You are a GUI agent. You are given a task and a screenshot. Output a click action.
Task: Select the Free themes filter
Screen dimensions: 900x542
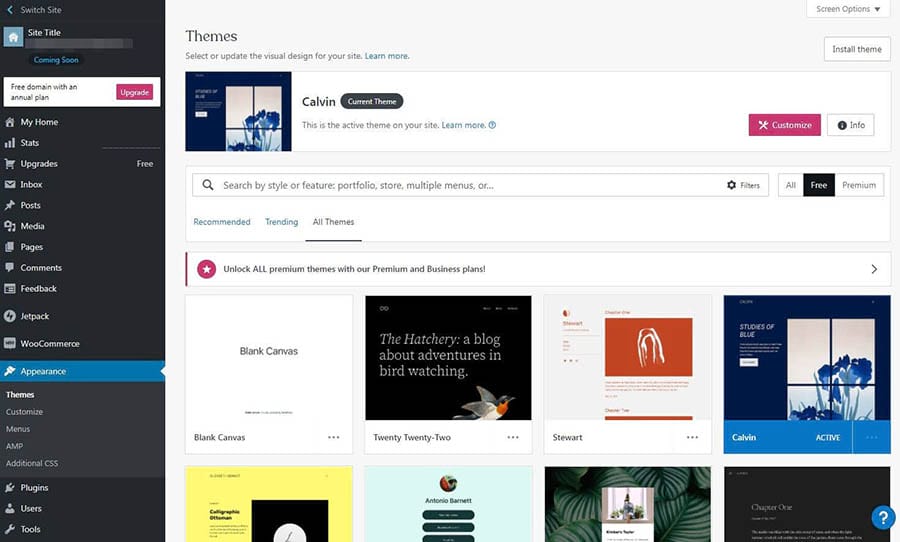(819, 185)
